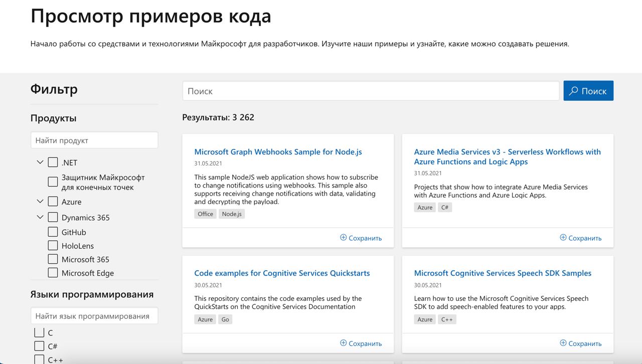The image size is (642, 364).
Task: Expand the Azure product group chevron
Action: point(40,201)
